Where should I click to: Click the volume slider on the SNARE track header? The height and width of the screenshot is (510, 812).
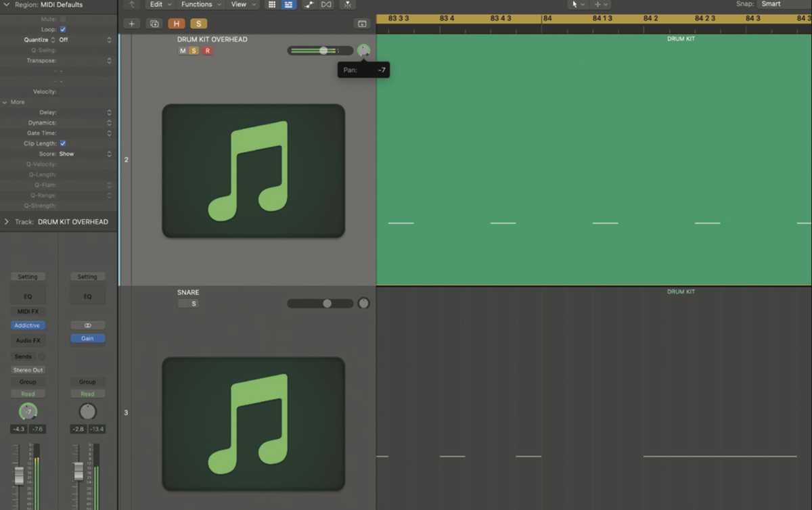click(x=328, y=303)
